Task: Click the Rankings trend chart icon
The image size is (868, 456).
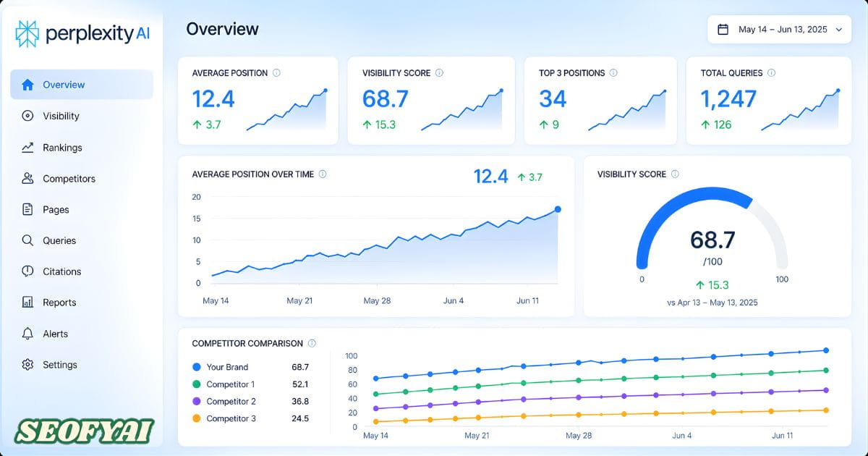Action: 27,148
